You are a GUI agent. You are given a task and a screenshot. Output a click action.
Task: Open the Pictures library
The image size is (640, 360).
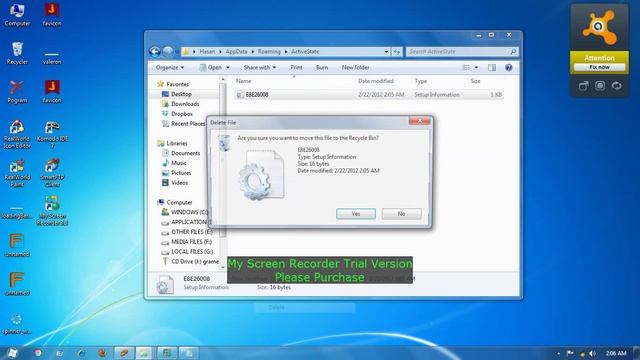coord(181,173)
